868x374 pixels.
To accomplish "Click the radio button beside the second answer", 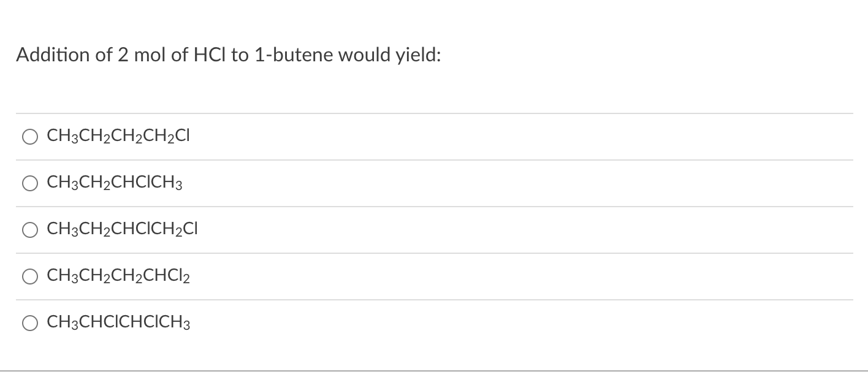I will point(29,182).
